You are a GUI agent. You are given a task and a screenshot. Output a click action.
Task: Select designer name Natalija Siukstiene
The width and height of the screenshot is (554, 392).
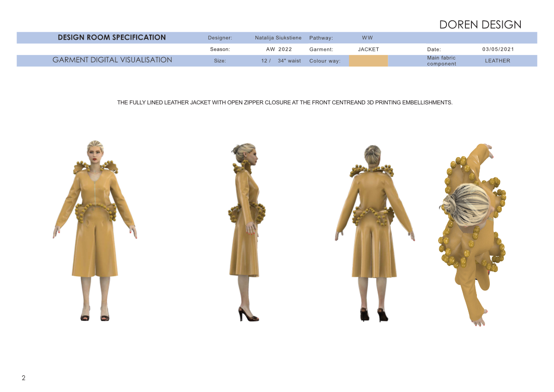click(278, 38)
